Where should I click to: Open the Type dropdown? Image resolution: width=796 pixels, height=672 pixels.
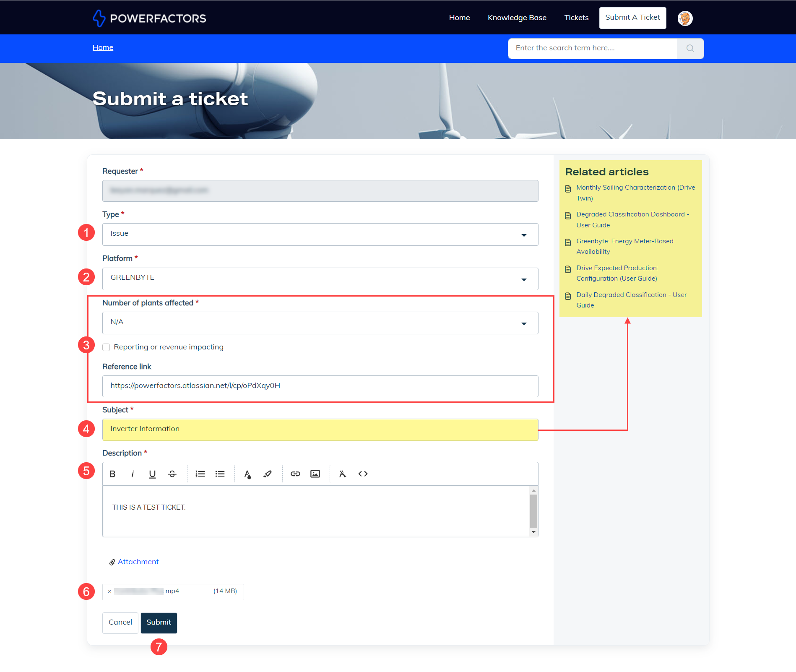click(x=320, y=234)
